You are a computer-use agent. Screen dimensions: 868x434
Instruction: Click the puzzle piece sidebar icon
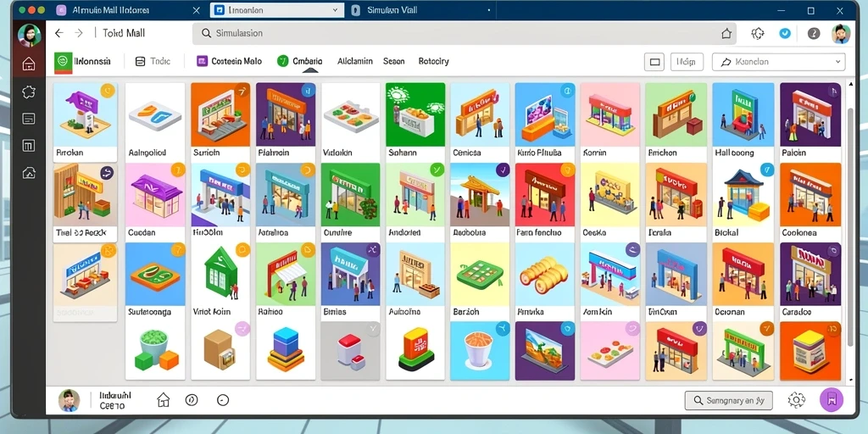[29, 92]
